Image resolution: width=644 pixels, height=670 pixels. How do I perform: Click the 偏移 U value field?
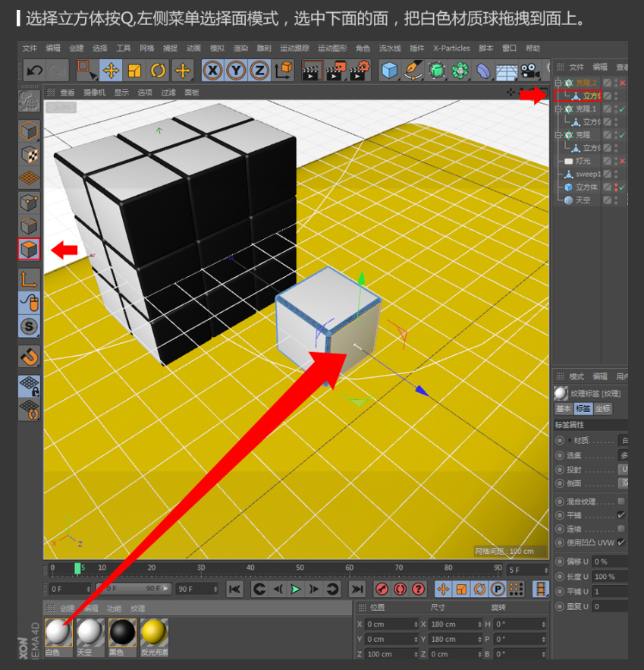[609, 561]
